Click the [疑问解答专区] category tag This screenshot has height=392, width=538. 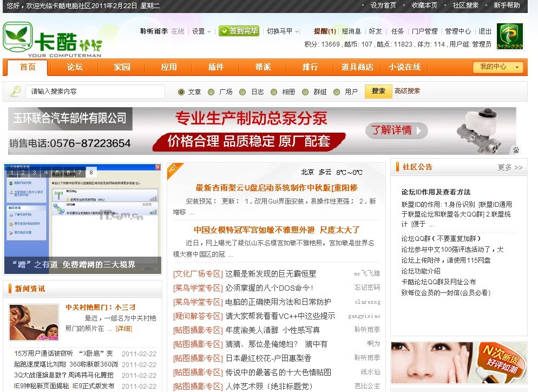click(198, 316)
